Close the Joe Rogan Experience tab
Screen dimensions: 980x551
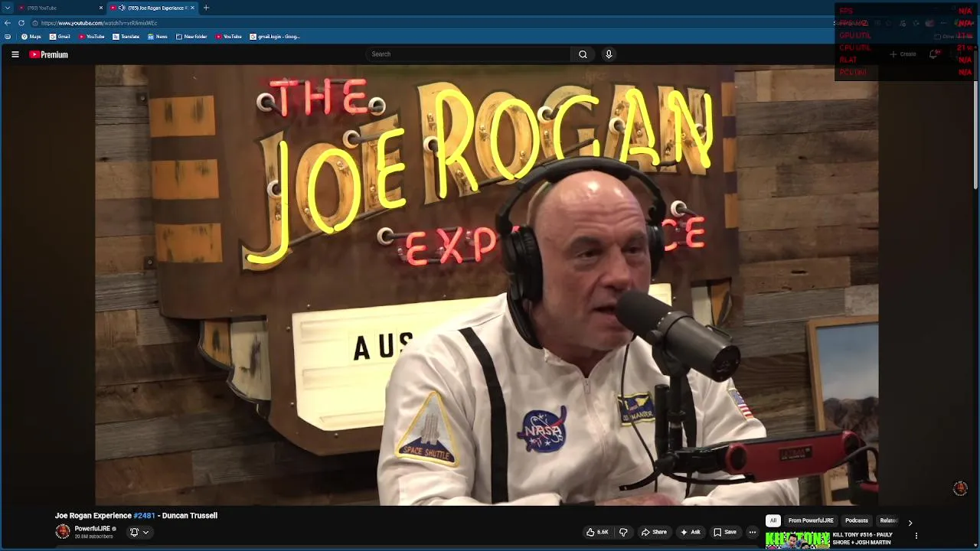192,8
